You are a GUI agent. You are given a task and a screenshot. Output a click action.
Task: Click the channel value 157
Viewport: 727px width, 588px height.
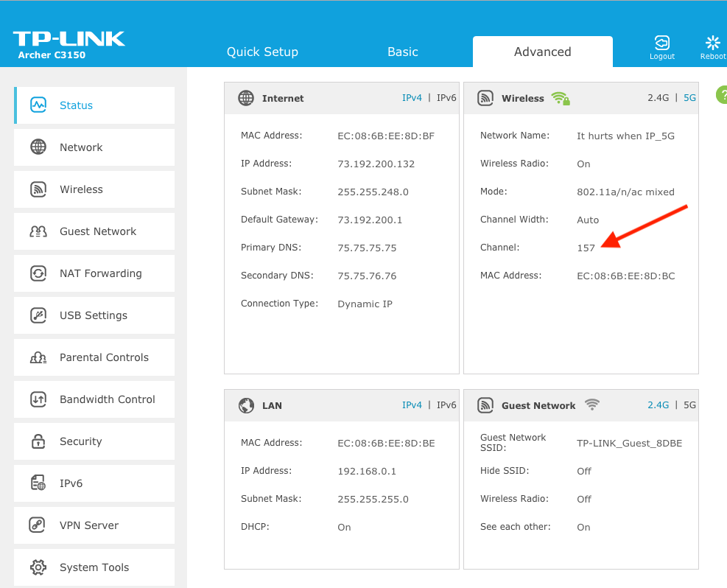(x=586, y=248)
